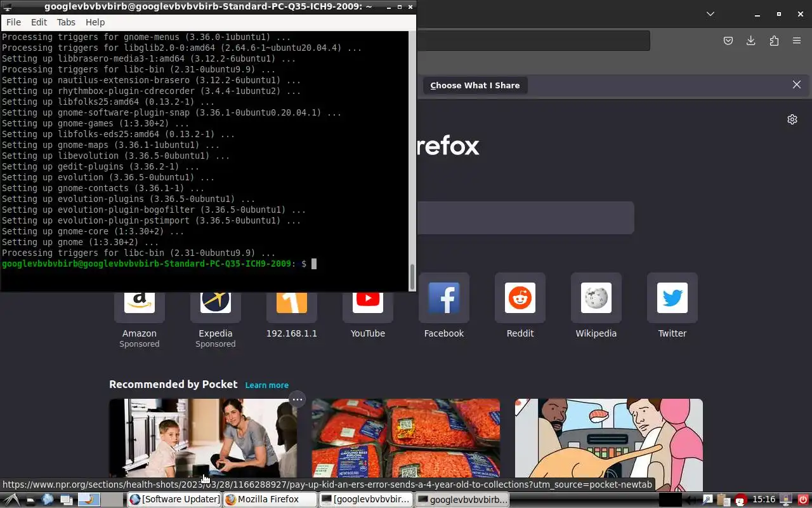Image resolution: width=812 pixels, height=508 pixels.
Task: Click the "Setting up gedit-plugins" terminal line
Action: 101,166
